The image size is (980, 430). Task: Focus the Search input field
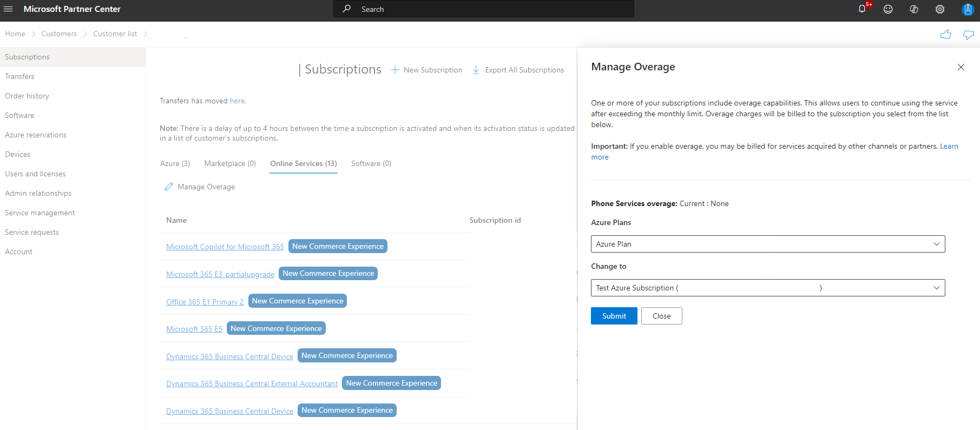(x=487, y=9)
